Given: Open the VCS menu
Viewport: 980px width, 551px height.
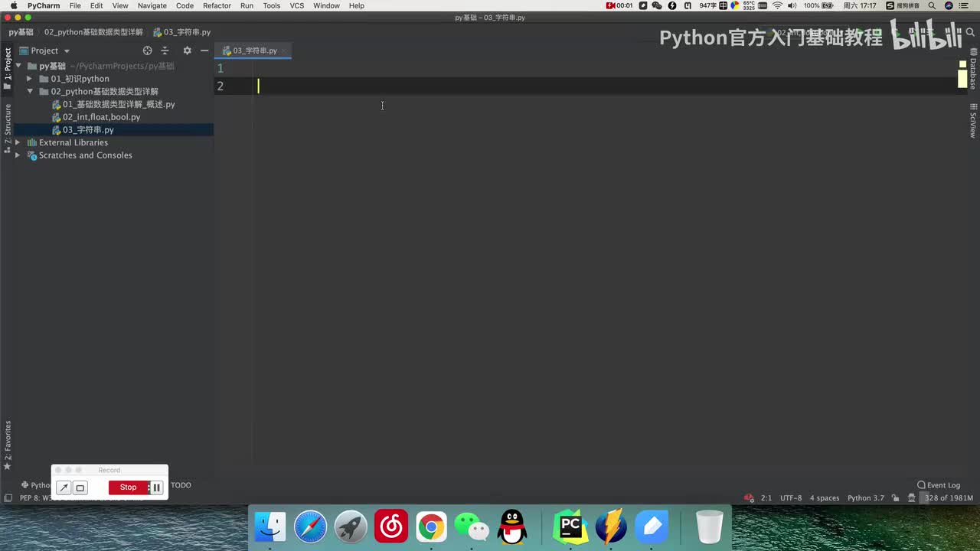Looking at the screenshot, I should [297, 5].
